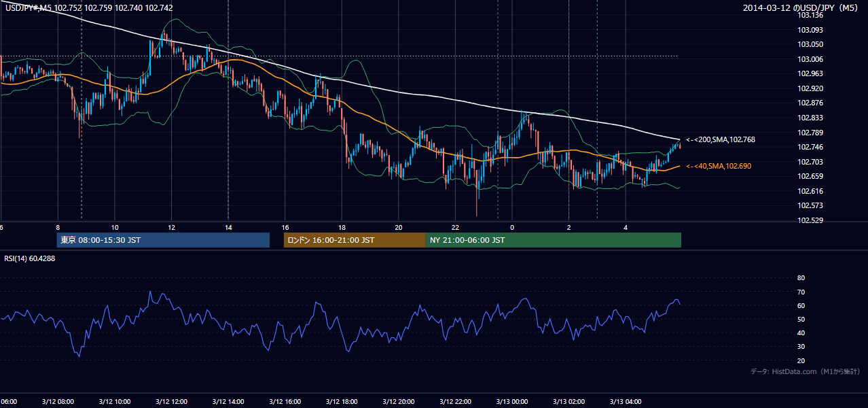This screenshot has width=868, height=408.
Task: Click the 102.789 price axis label
Action: pyautogui.click(x=810, y=133)
